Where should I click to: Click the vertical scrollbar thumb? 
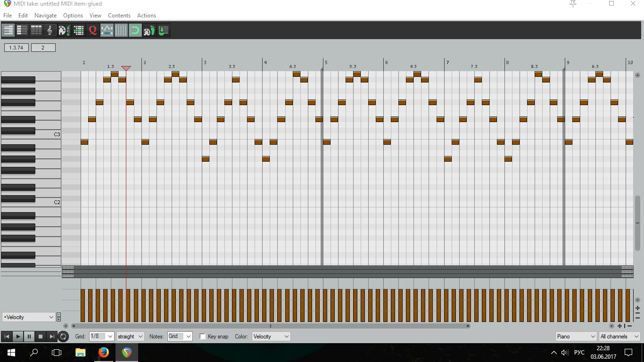click(637, 222)
